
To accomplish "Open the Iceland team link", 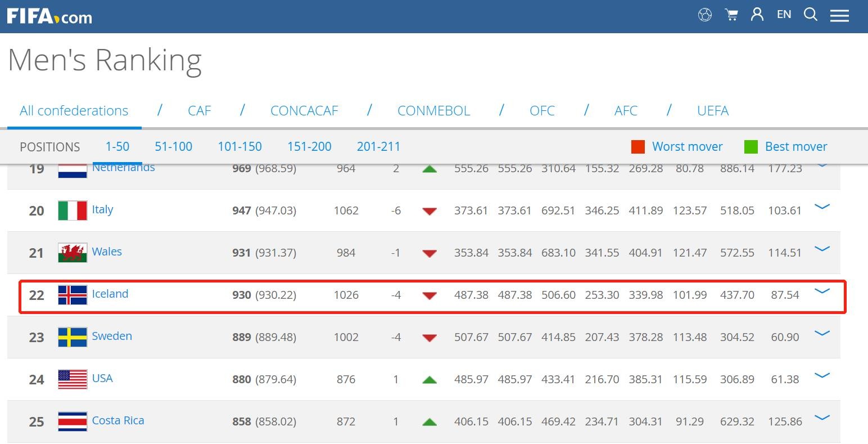I will 110,294.
